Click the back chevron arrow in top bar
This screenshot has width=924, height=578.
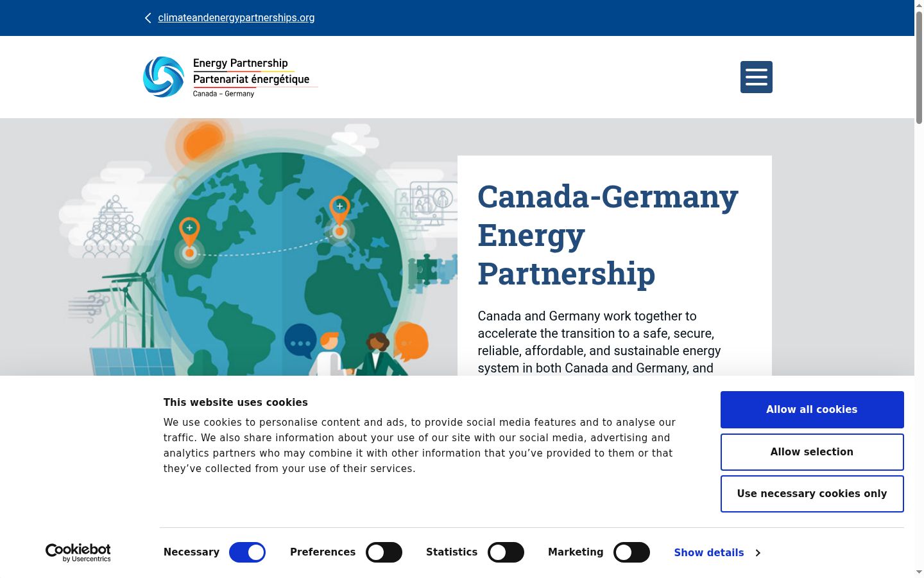[x=148, y=18]
